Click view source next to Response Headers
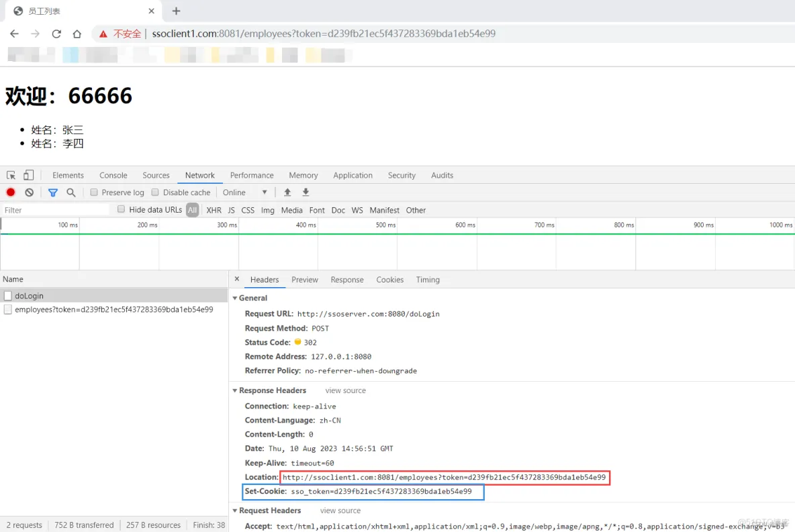Viewport: 795px width, 532px height. (x=345, y=390)
